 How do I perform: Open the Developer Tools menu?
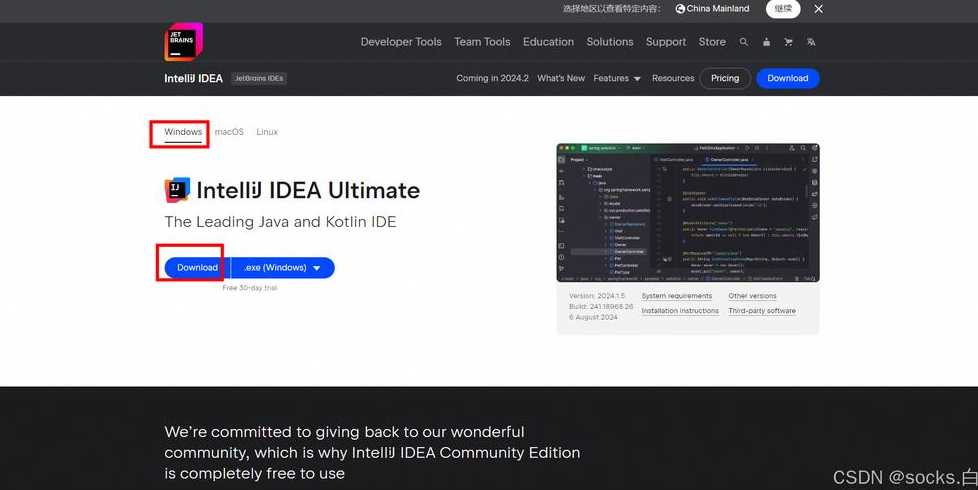pos(401,42)
